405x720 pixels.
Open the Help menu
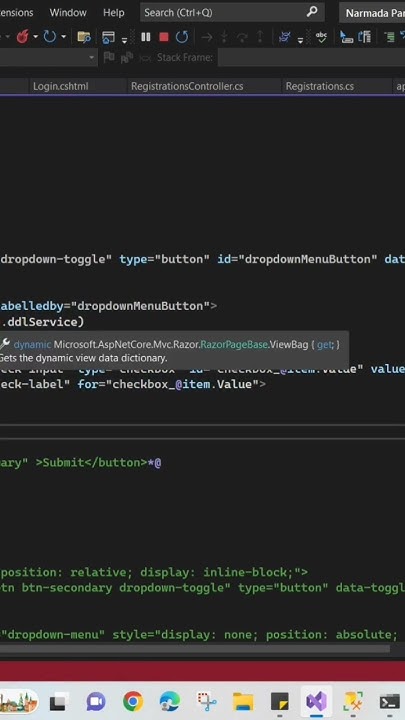[x=113, y=13]
